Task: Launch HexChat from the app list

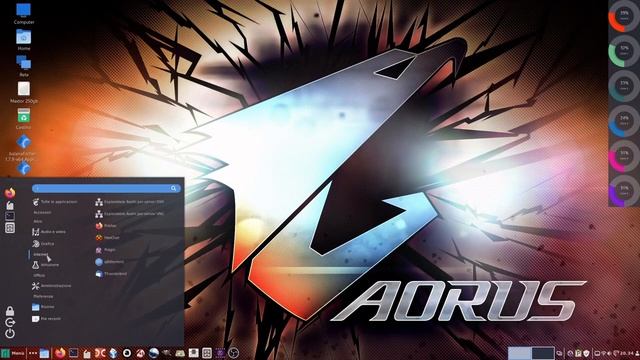Action: pyautogui.click(x=107, y=238)
